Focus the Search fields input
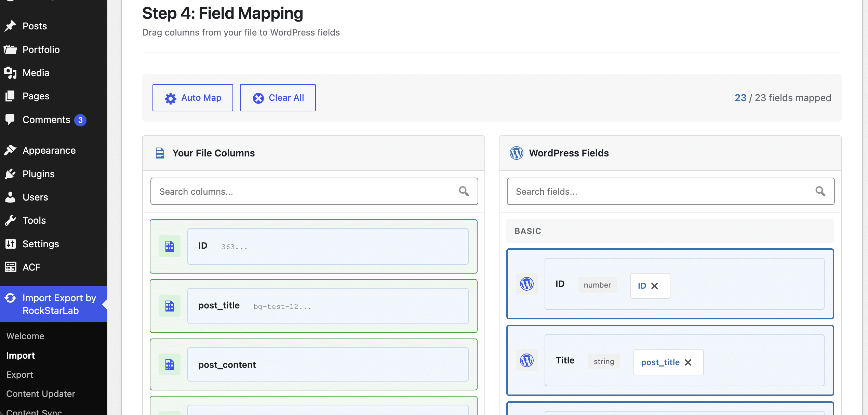 [x=671, y=191]
